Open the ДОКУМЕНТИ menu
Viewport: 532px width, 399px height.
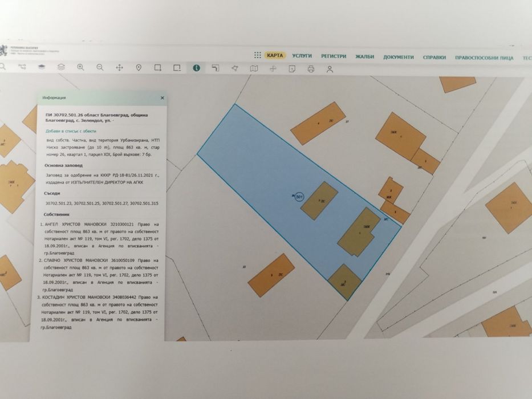[x=399, y=57]
